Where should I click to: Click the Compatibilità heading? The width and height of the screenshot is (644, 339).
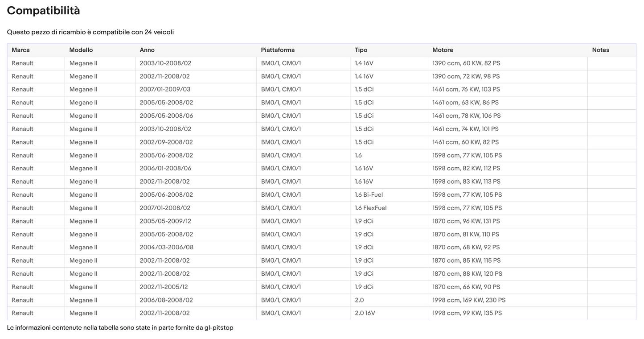[x=43, y=11]
